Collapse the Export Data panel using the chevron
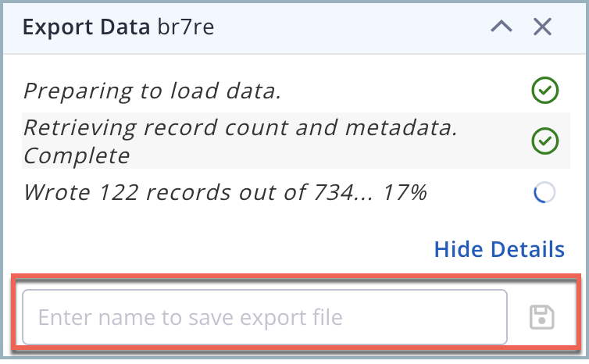589x364 pixels. 501,27
